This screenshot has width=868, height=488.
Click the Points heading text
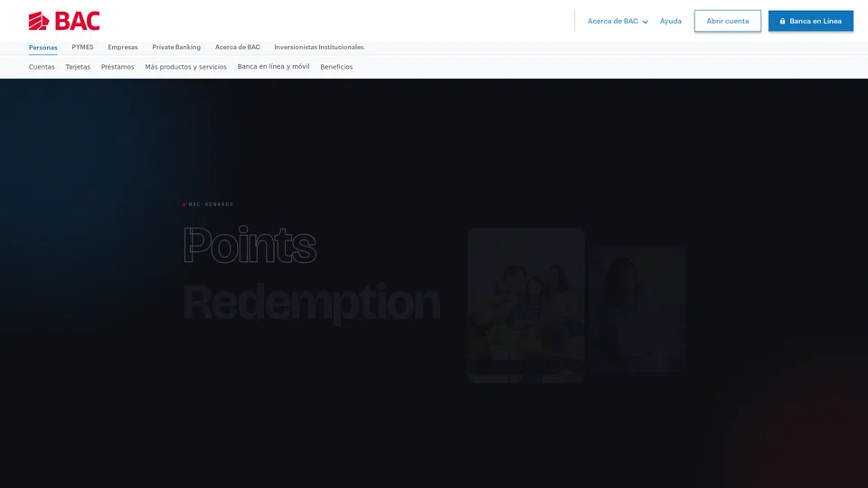pos(250,245)
